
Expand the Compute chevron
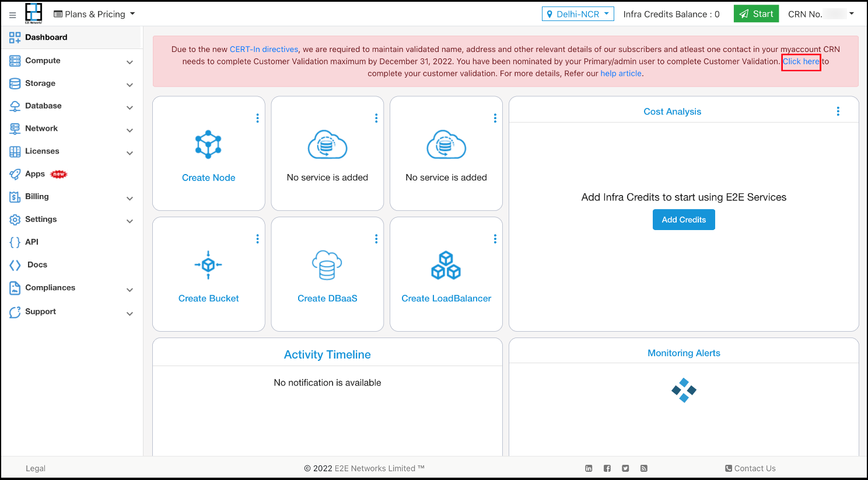point(130,62)
